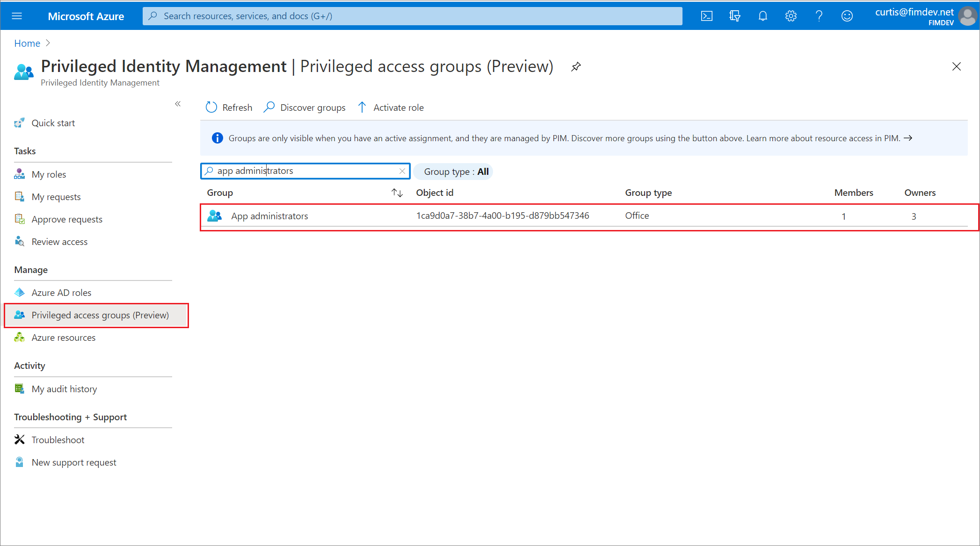The width and height of the screenshot is (980, 546).
Task: Open New support request
Action: click(x=74, y=462)
